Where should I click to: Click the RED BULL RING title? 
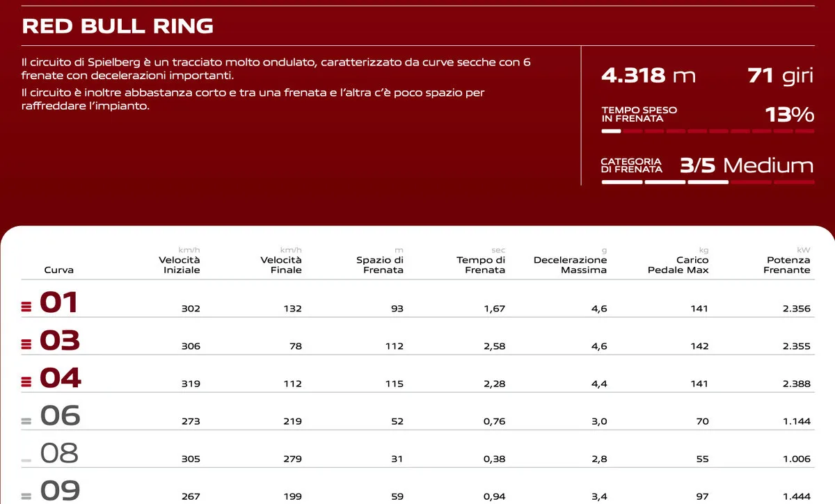[118, 26]
